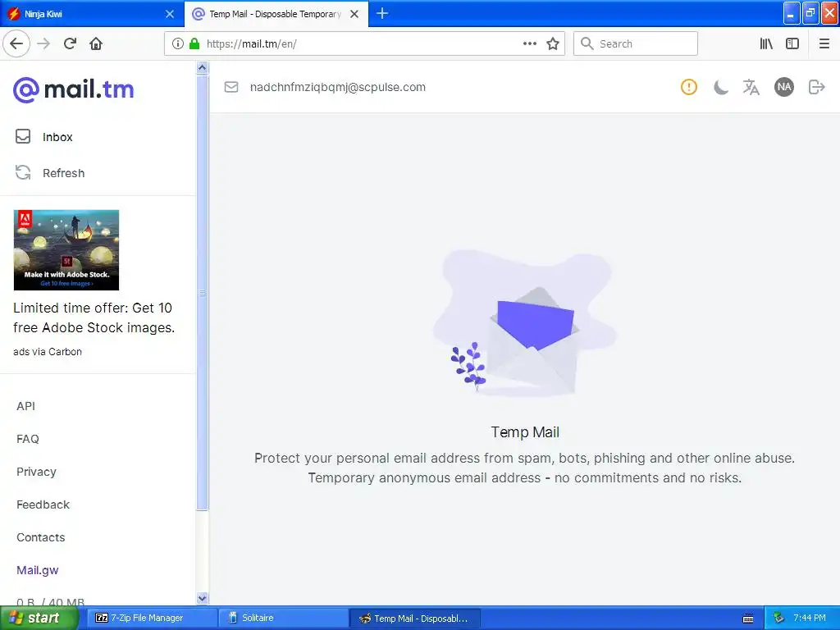Open the NA account avatar menu
Image resolution: width=840 pixels, height=630 pixels.
click(783, 87)
